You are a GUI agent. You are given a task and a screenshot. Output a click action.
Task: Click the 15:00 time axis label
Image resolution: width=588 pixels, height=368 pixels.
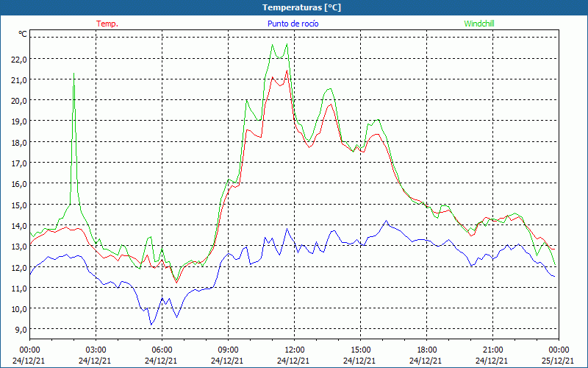(360, 350)
